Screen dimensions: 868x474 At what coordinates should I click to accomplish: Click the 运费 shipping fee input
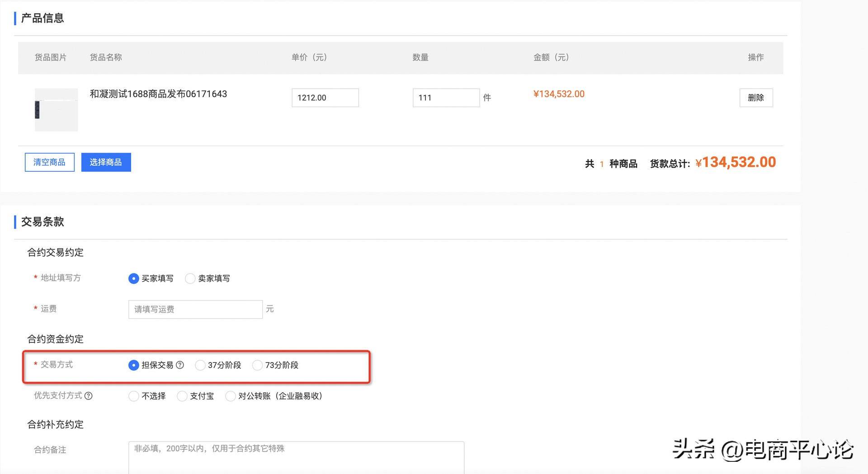(x=195, y=310)
